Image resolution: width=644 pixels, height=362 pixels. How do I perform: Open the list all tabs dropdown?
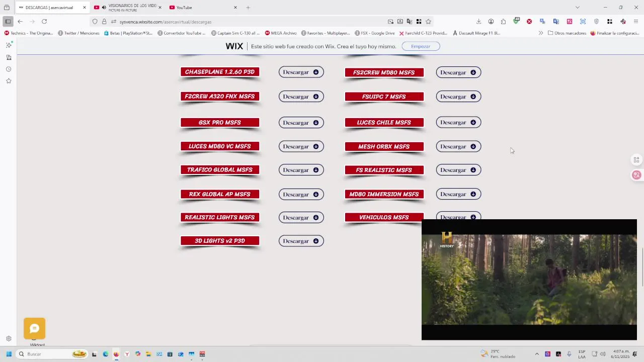[x=578, y=8]
